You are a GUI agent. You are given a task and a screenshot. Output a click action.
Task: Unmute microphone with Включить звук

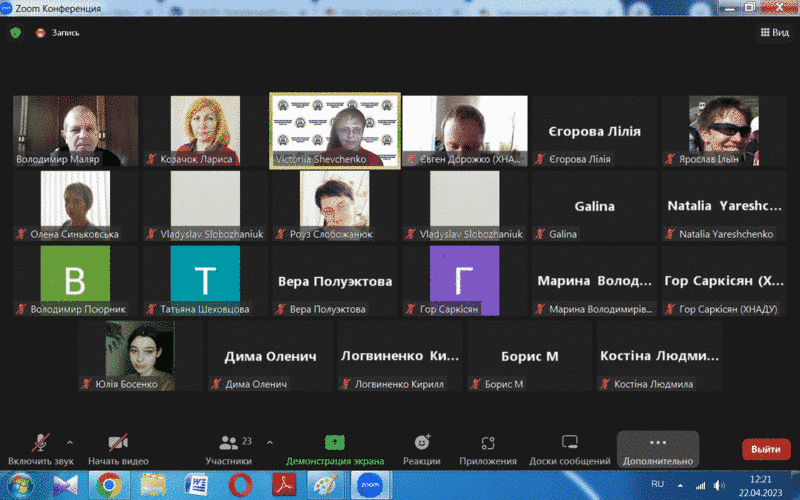coord(41,448)
